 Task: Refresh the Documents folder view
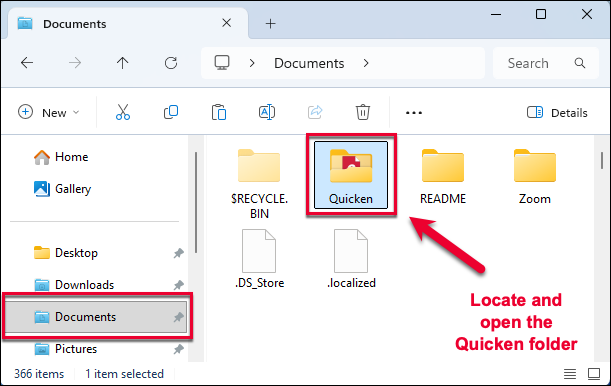pos(171,63)
